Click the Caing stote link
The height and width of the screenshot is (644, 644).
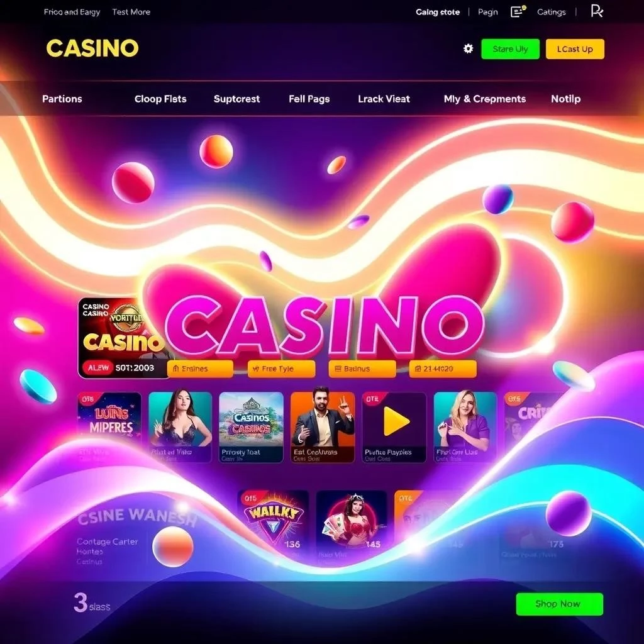[438, 12]
